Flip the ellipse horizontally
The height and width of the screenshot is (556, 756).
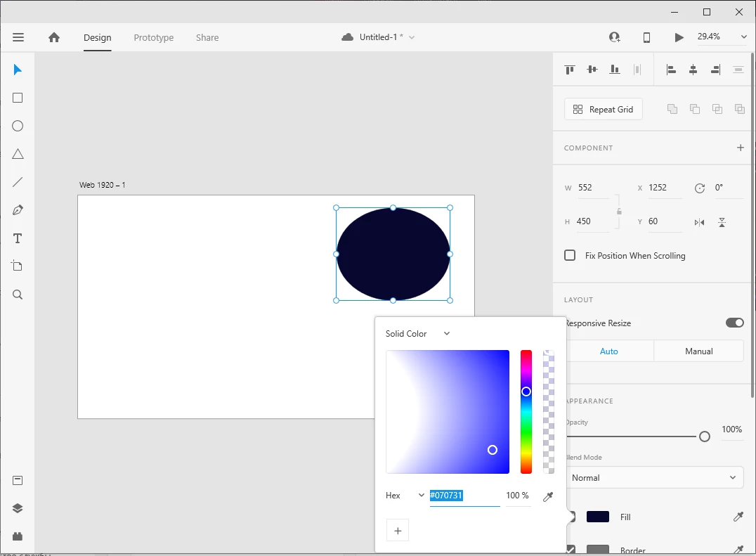tap(699, 222)
